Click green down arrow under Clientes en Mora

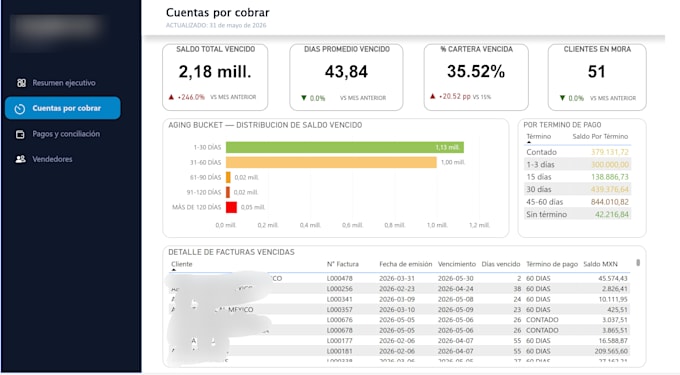562,98
